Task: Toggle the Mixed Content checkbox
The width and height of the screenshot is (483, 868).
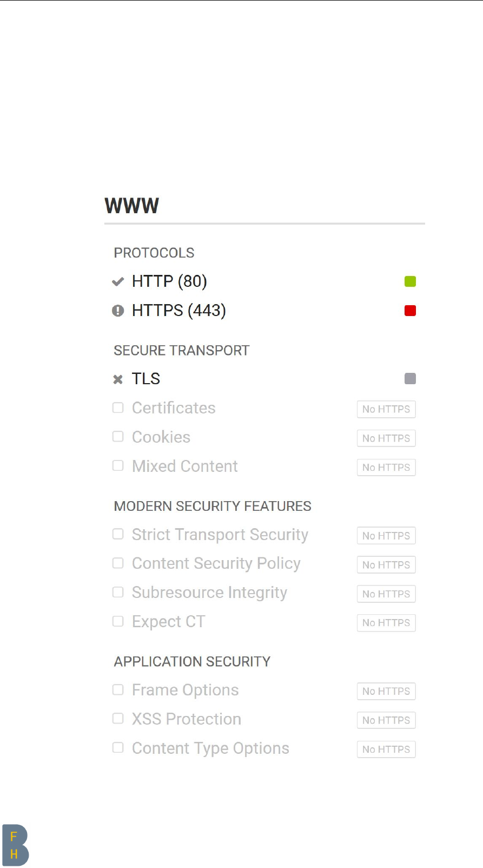Action: 118,465
